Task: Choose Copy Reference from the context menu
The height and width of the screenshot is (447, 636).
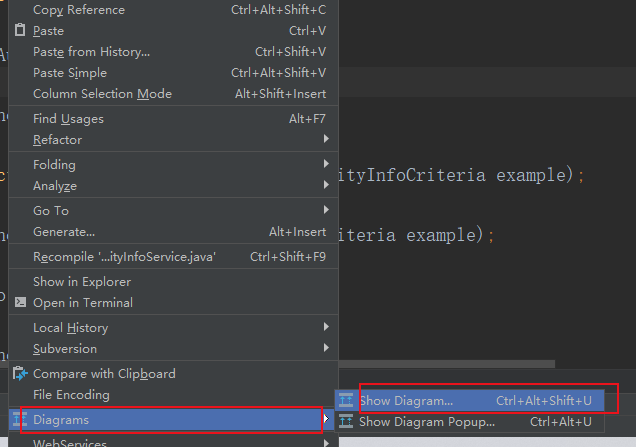Action: pyautogui.click(x=174, y=10)
